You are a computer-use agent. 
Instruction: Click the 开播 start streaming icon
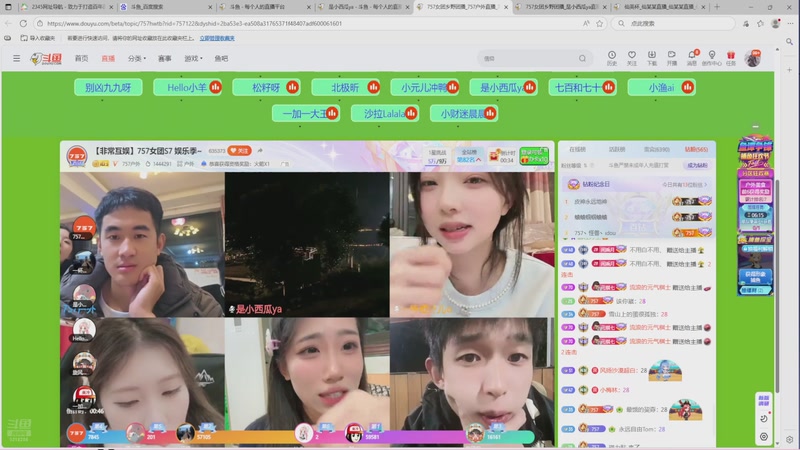tap(671, 58)
